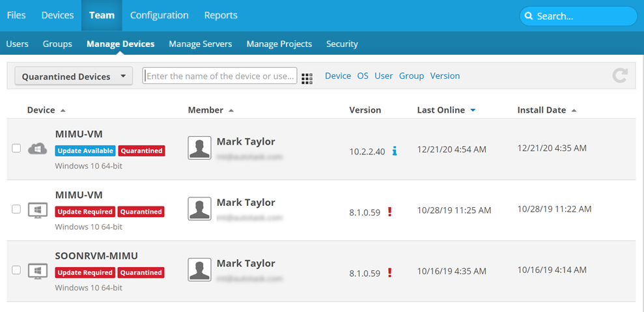This screenshot has width=644, height=312.
Task: Open the Reports menu
Action: pos(221,15)
